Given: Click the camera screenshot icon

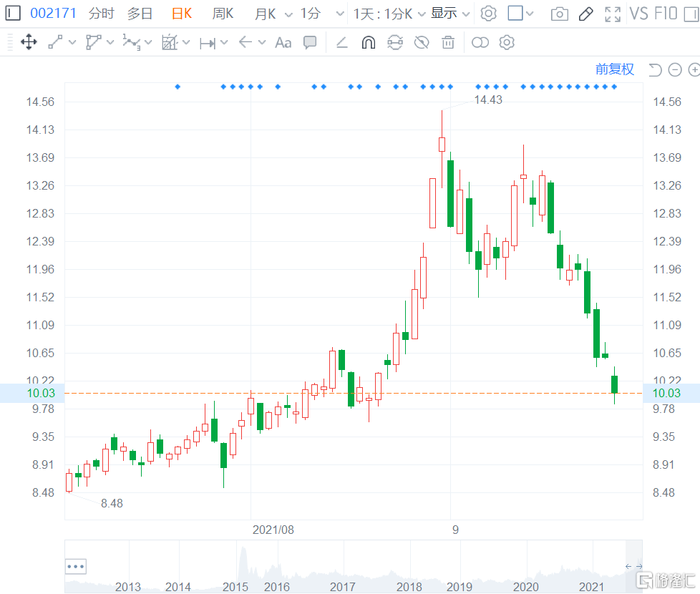Looking at the screenshot, I should click(560, 14).
